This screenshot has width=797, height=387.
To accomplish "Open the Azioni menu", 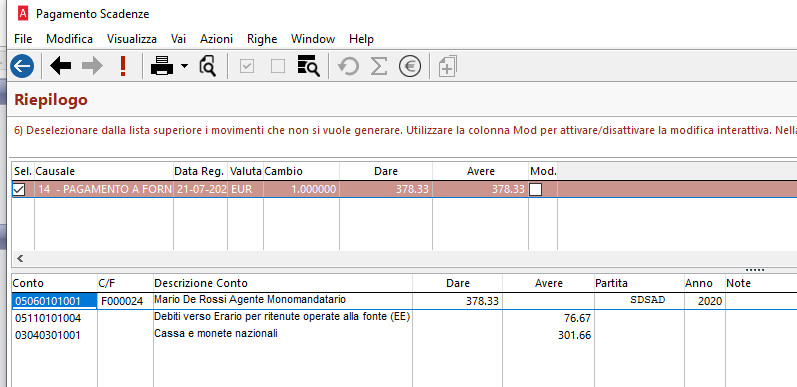I will pyautogui.click(x=217, y=39).
